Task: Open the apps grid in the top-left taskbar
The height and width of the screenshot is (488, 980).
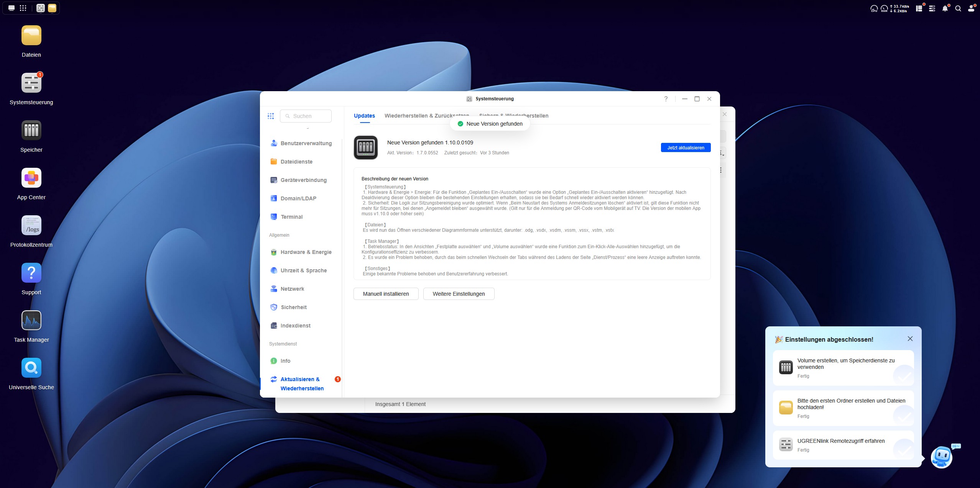Action: [x=23, y=8]
